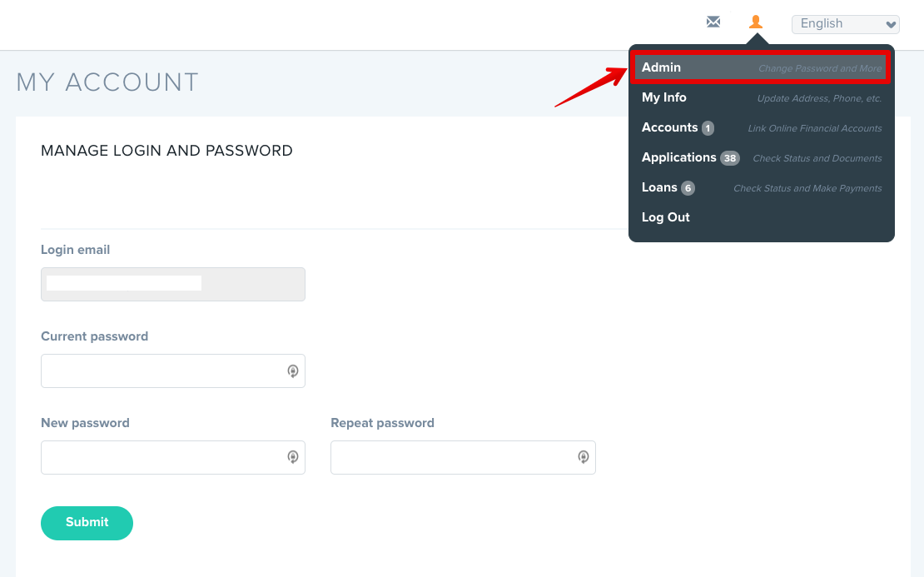Click the Login email field
924x577 pixels.
pos(172,284)
